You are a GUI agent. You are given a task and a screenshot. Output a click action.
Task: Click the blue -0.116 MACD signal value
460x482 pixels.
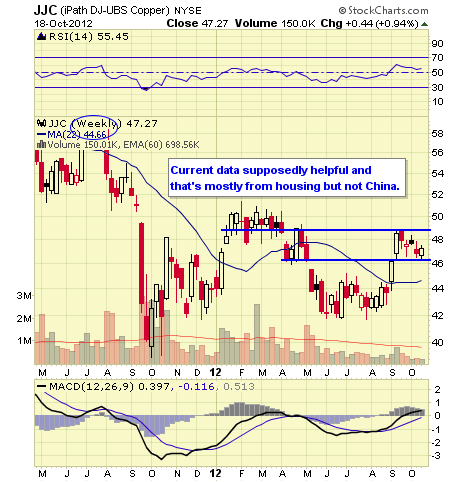tap(196, 387)
